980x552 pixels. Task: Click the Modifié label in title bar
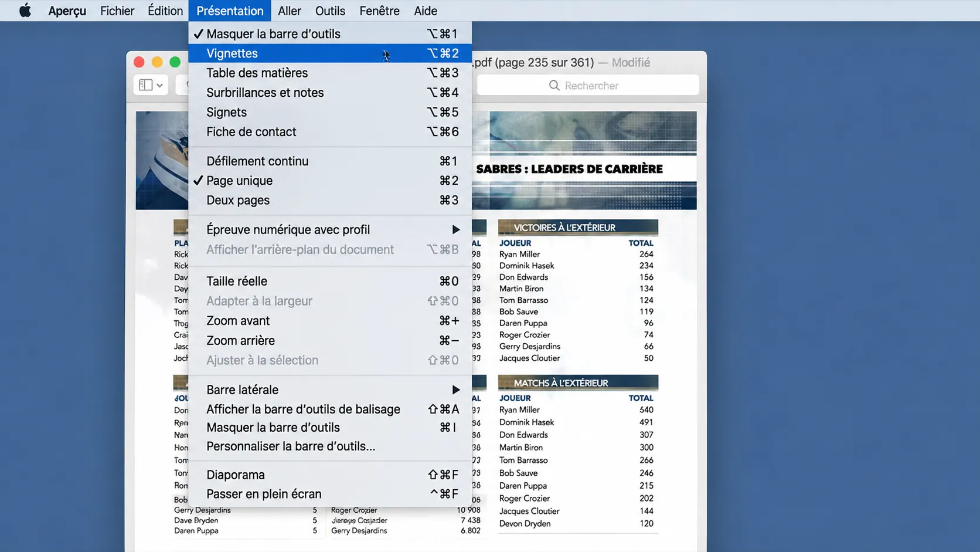(631, 62)
